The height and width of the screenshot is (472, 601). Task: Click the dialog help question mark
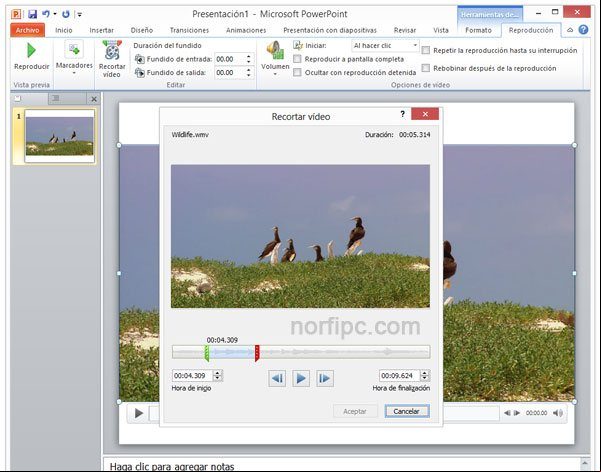coord(402,114)
